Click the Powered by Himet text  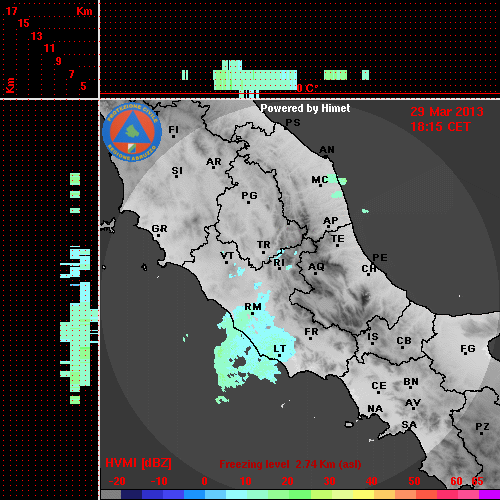click(x=305, y=108)
